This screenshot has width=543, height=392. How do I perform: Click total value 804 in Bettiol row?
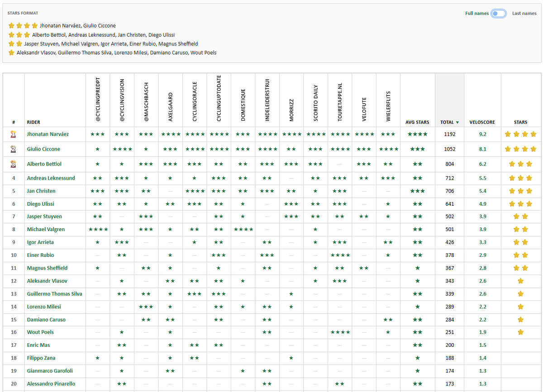pos(450,164)
